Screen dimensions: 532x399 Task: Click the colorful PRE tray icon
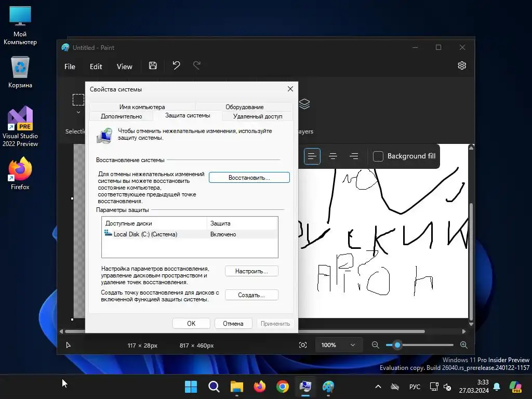(516, 387)
